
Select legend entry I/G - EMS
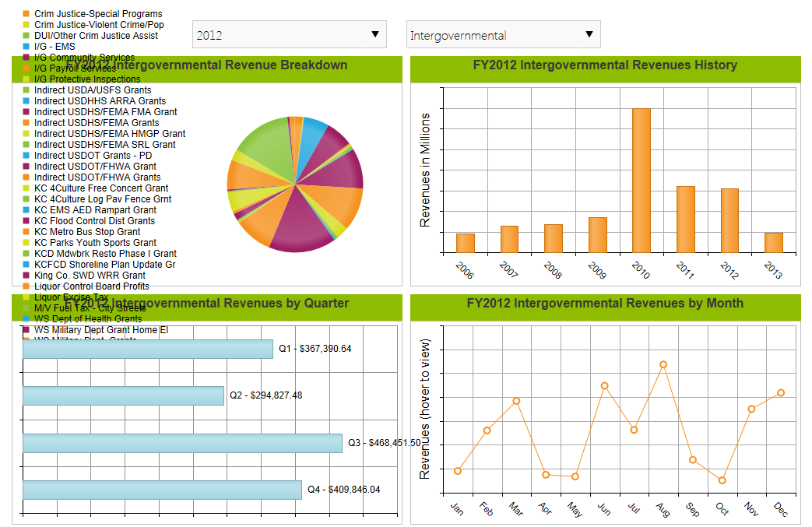coord(49,47)
